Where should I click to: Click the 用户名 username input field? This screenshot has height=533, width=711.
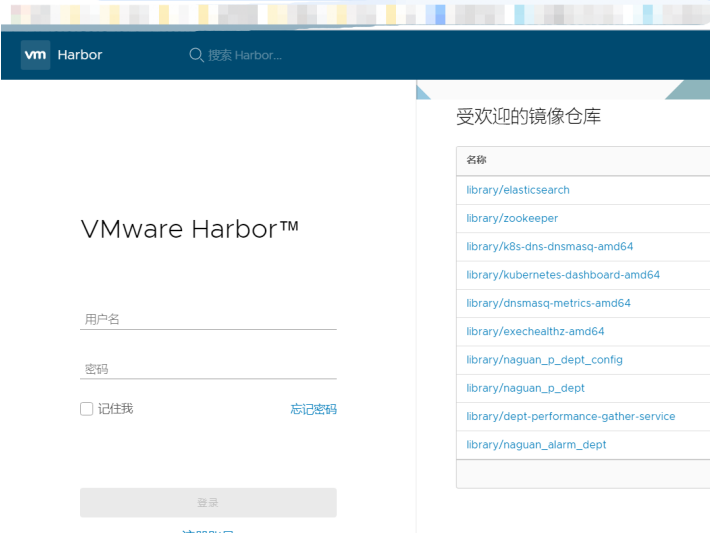pos(208,319)
